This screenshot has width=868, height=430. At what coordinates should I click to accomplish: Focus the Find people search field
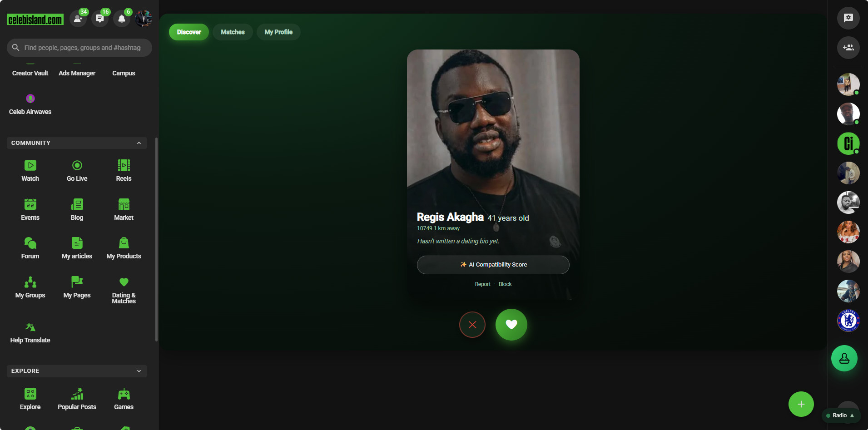[x=79, y=48]
